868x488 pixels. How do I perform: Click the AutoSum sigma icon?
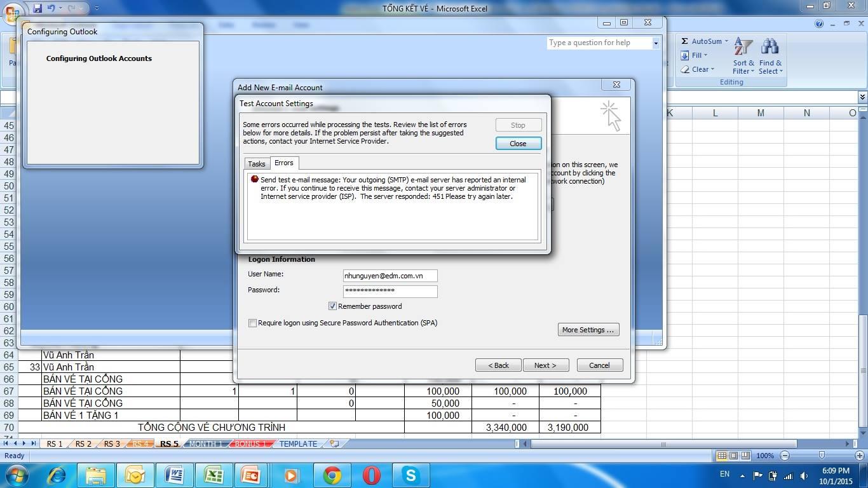[684, 41]
